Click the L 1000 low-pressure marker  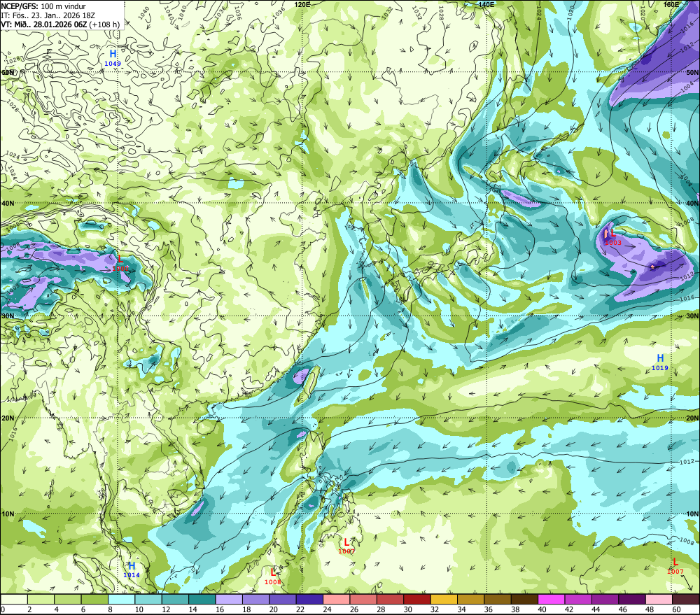(x=120, y=263)
